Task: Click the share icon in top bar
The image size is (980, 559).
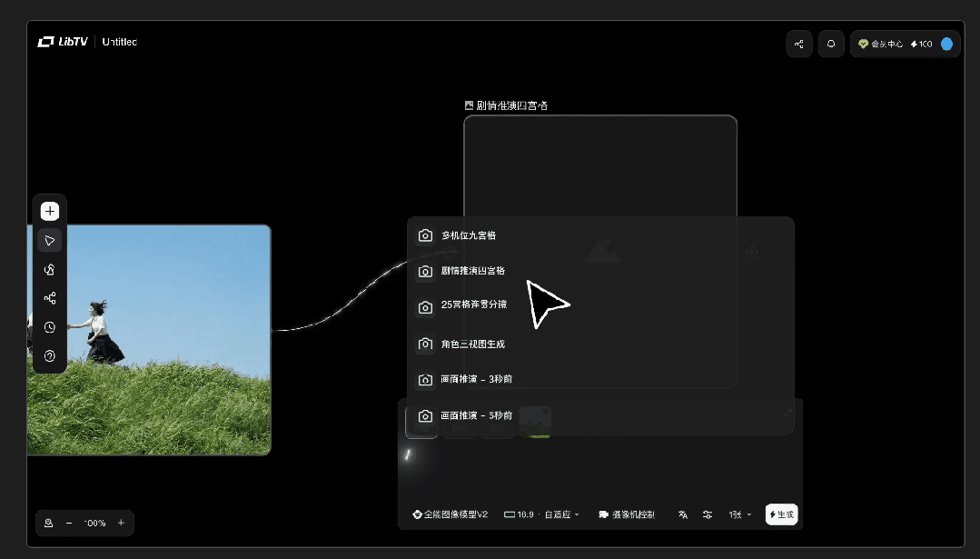Action: tap(799, 44)
